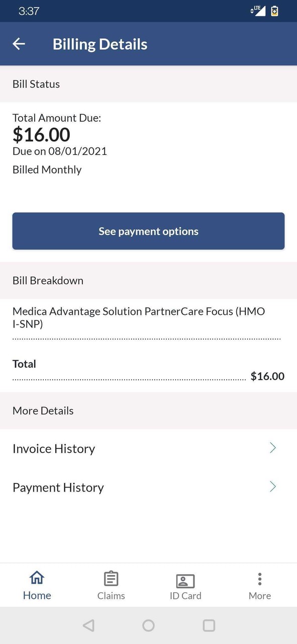Select the Bill Breakdown section header
Screen dimensions: 297x644
click(48, 280)
